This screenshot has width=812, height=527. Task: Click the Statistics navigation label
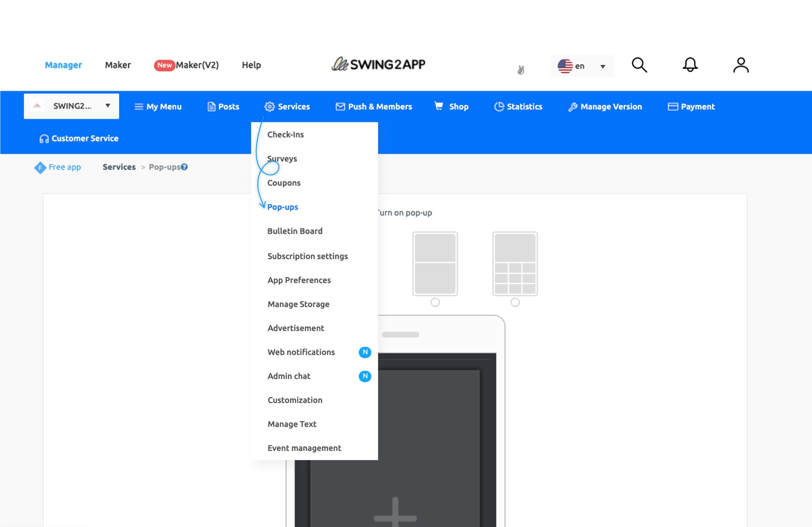pos(524,107)
